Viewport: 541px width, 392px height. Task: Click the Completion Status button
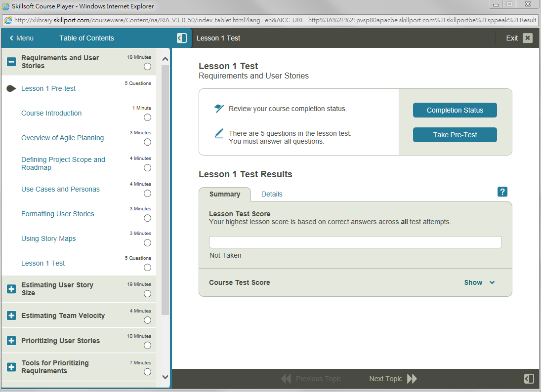(x=455, y=110)
